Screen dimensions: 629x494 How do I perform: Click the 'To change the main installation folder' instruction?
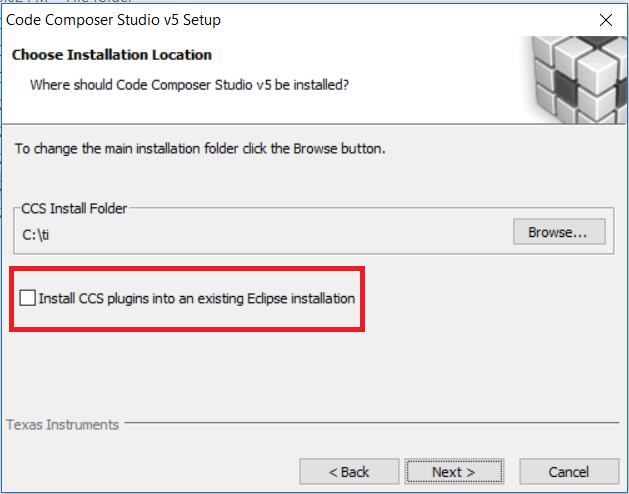[200, 149]
